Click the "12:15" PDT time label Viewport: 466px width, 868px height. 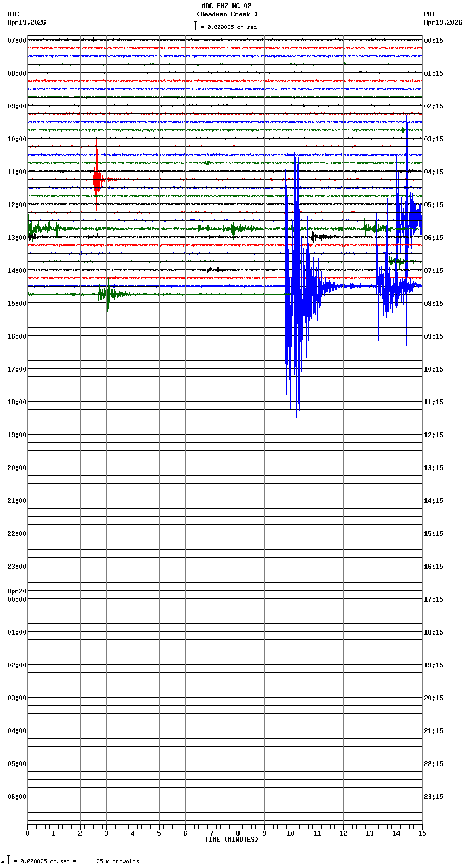click(434, 435)
